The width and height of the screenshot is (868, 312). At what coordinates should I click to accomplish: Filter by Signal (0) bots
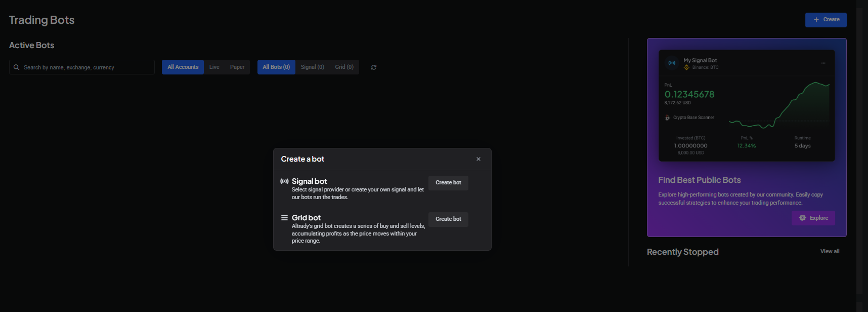[x=313, y=67]
